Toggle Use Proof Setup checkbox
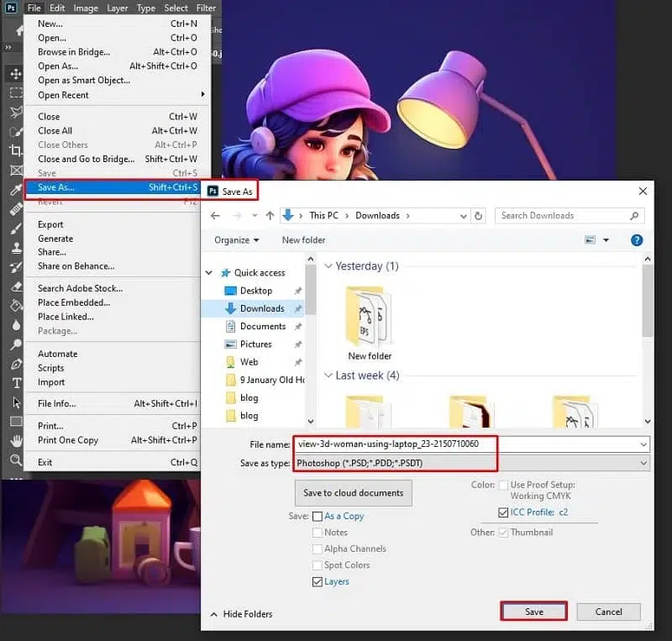672x641 pixels. [x=503, y=485]
